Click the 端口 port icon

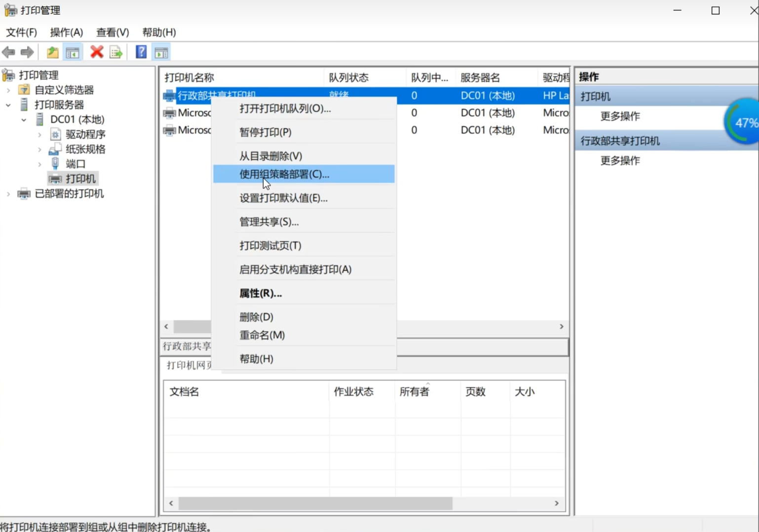(x=55, y=164)
